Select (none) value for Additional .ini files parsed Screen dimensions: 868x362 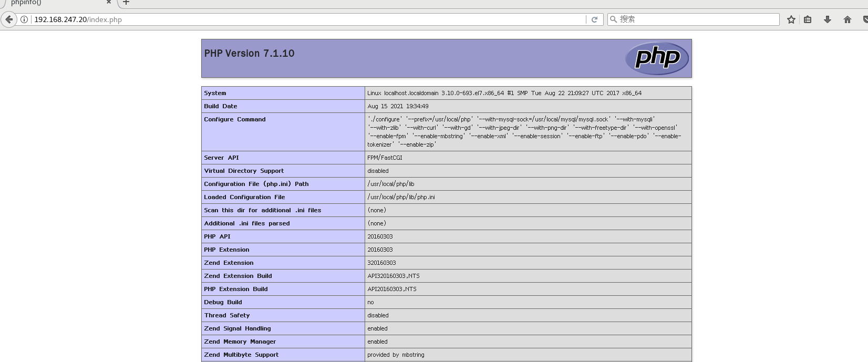377,223
